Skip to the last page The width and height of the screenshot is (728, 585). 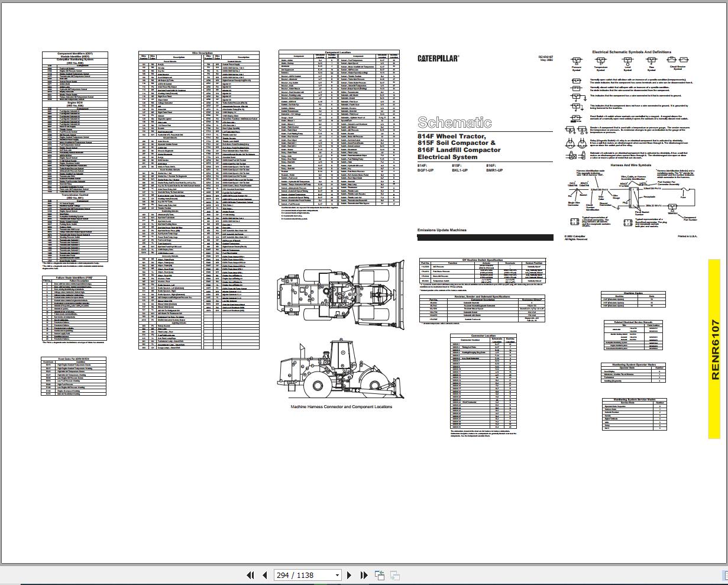[x=363, y=574]
